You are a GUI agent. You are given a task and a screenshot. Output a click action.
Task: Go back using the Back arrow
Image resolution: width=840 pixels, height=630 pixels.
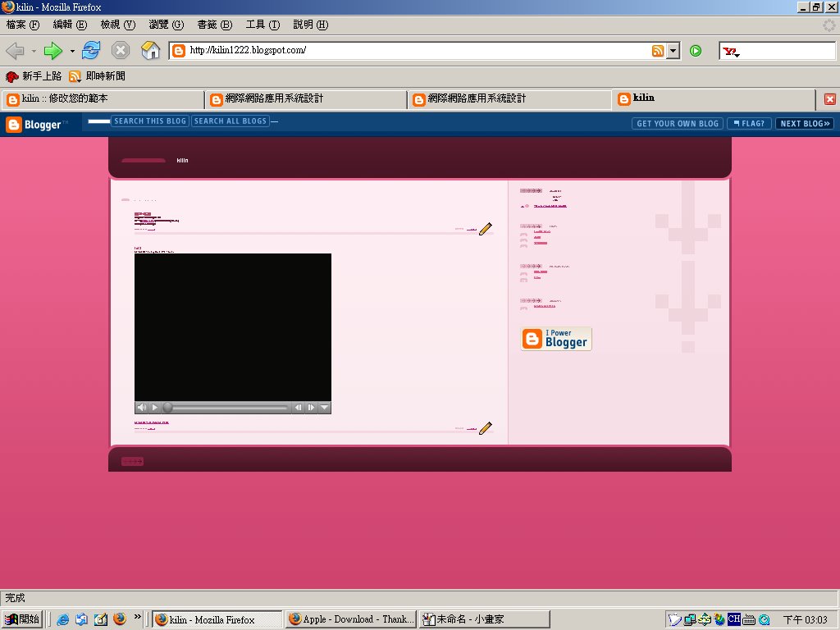(x=15, y=51)
